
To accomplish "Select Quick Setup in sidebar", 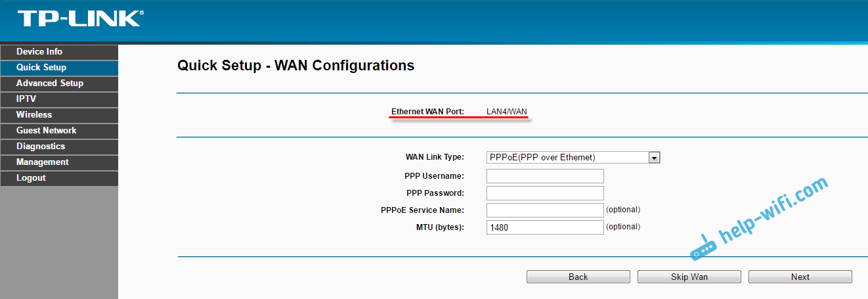I will pyautogui.click(x=41, y=68).
